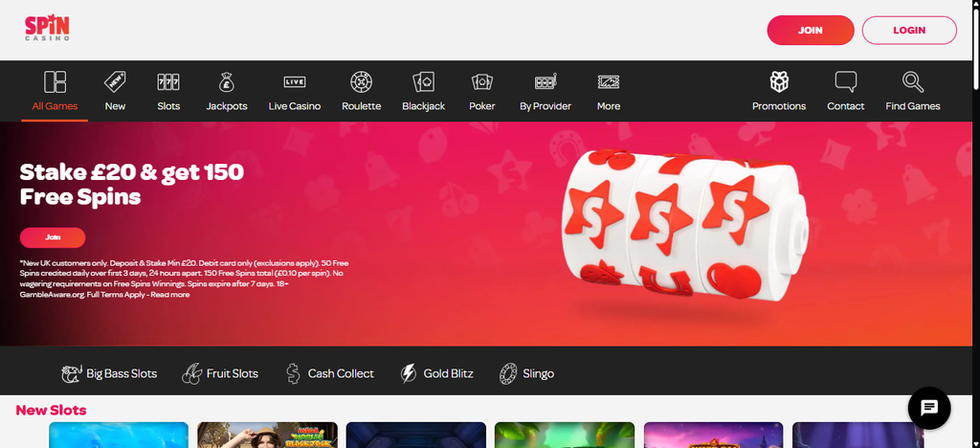Open the All Games grid icon
Viewport: 980px width, 448px height.
[55, 82]
